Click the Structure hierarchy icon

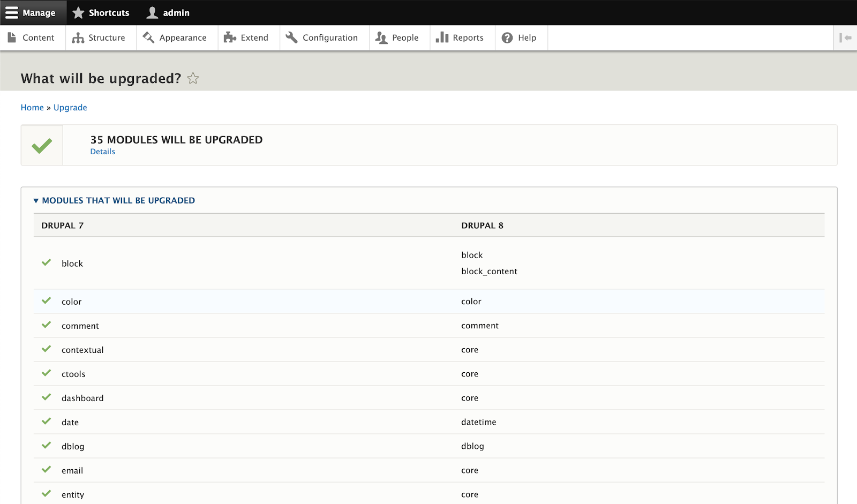78,38
